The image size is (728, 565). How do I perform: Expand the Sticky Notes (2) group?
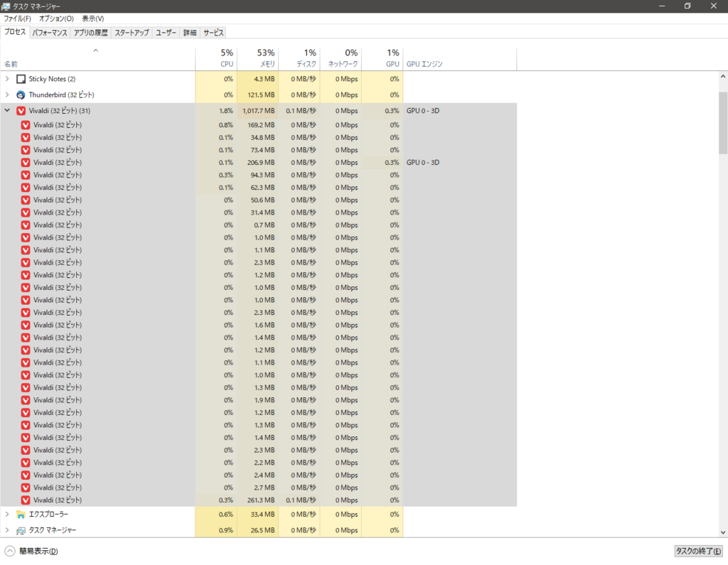coord(7,79)
